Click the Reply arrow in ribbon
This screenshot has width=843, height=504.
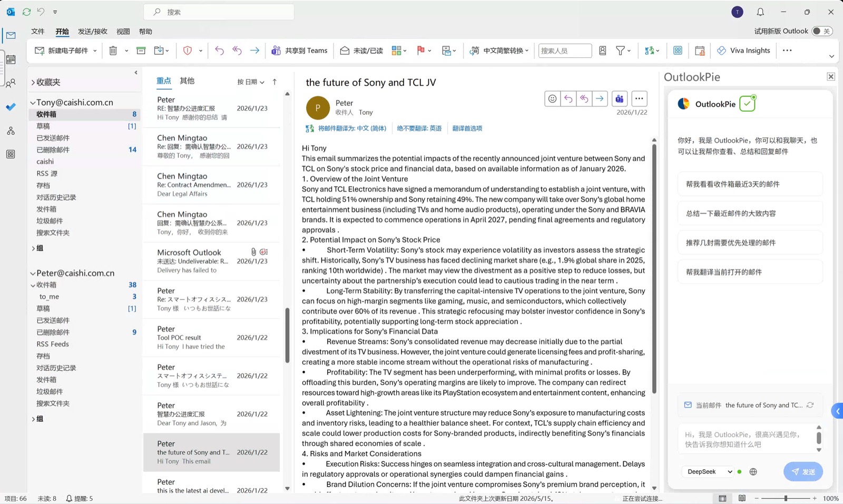pos(219,51)
